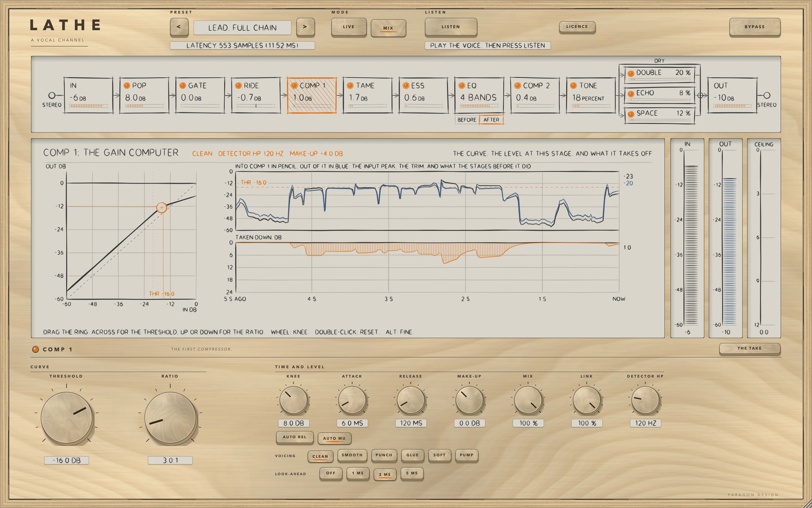Select the PUNCH voicing

pyautogui.click(x=384, y=455)
